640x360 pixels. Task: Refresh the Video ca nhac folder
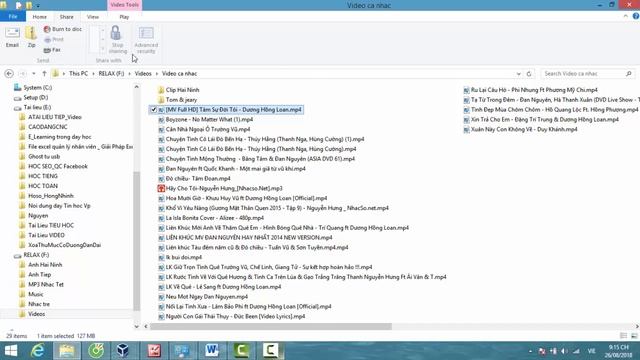529,73
